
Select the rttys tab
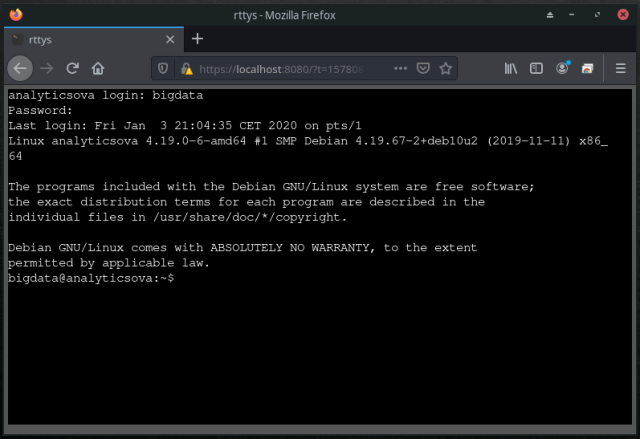[x=94, y=40]
